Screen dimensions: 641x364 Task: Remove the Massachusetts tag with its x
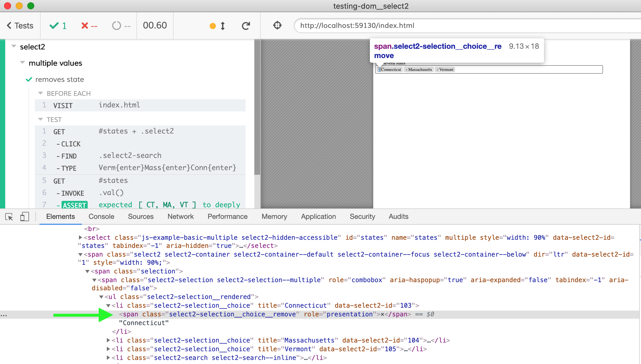(x=406, y=70)
